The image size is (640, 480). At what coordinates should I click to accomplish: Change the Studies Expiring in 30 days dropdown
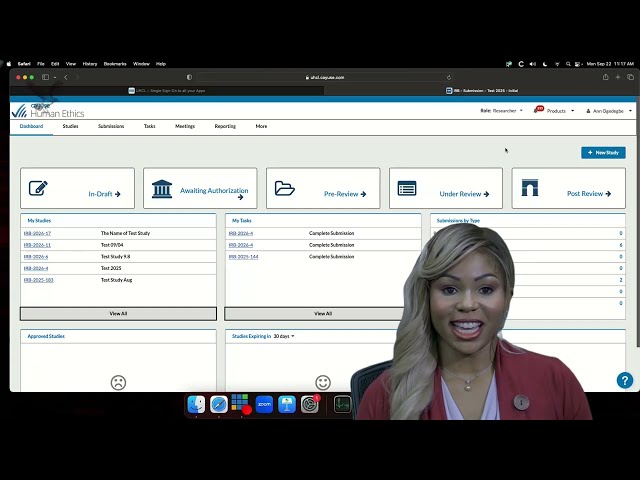(284, 336)
